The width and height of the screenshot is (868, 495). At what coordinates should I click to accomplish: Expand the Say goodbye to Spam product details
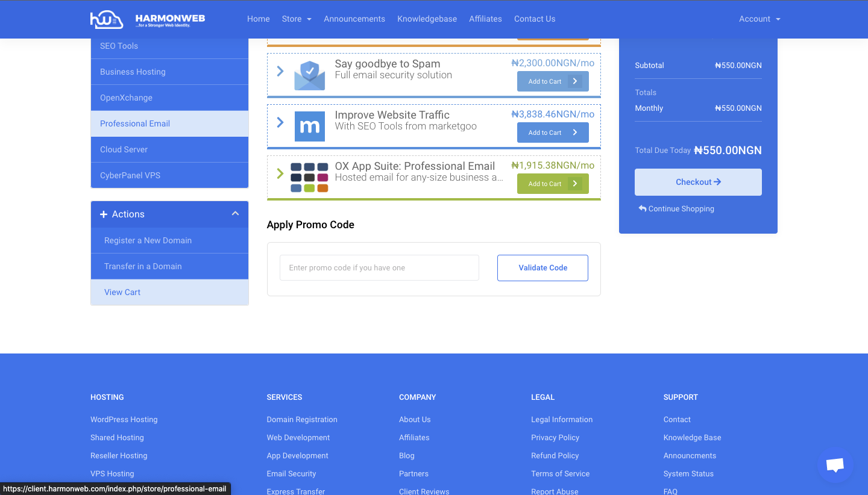pos(279,71)
